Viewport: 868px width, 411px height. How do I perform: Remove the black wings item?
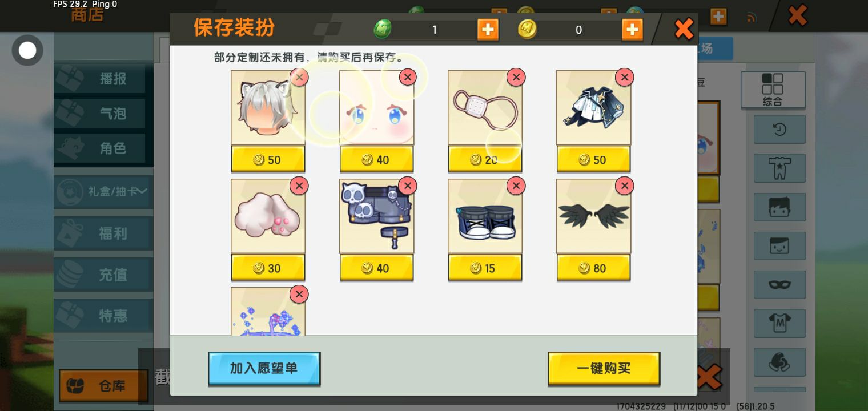[x=624, y=186]
